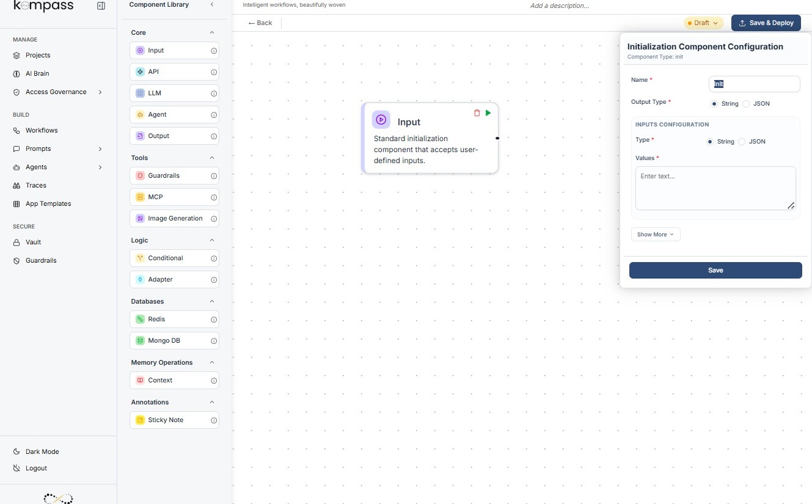
Task: Collapse the Databases section
Action: click(x=212, y=301)
